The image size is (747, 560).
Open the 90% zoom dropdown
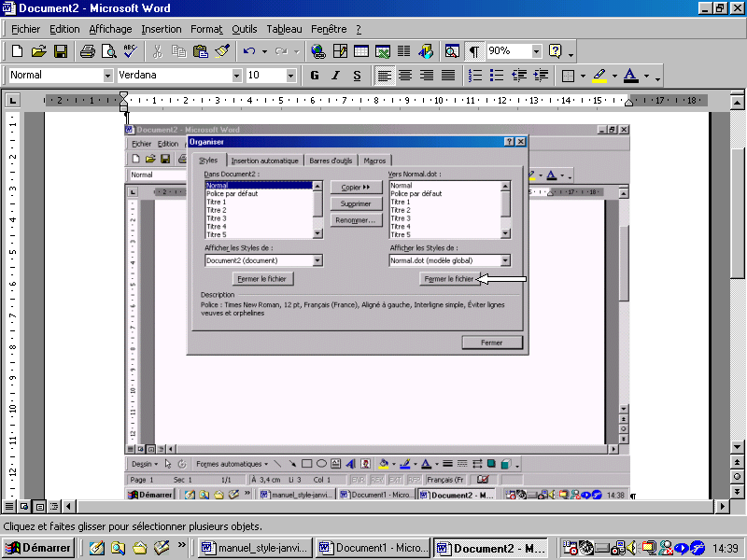coord(537,51)
